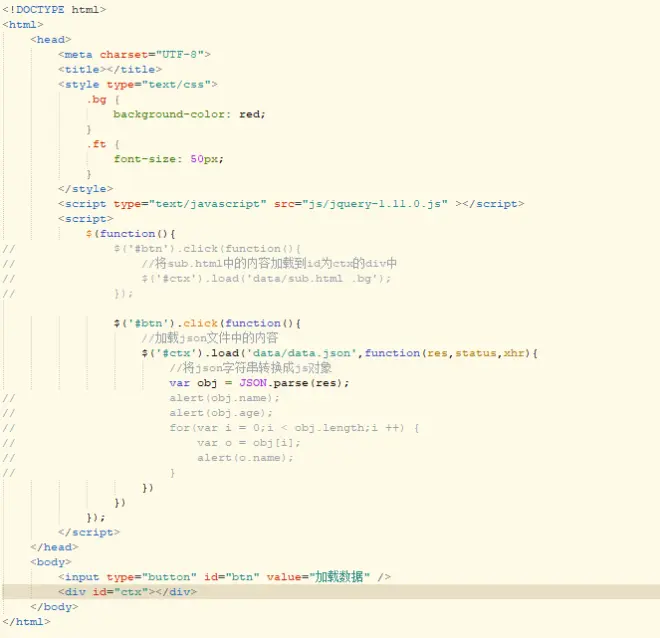Click the 'var obj' declaration
The height and width of the screenshot is (638, 660).
(x=193, y=383)
